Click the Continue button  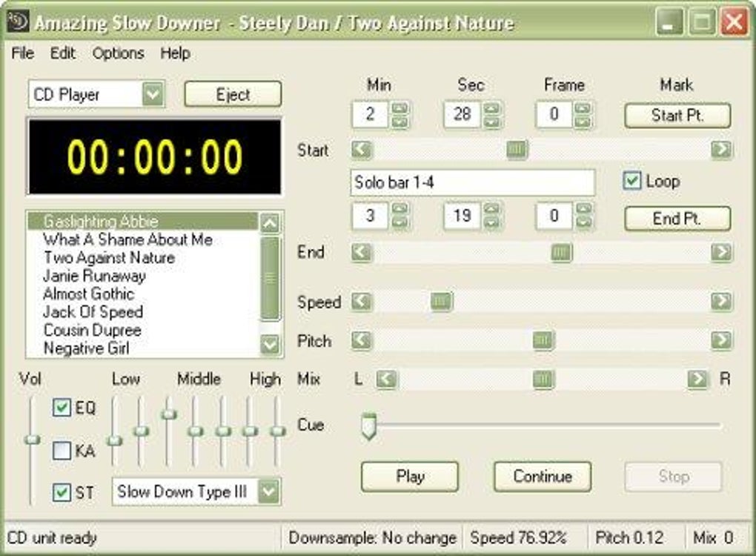[x=543, y=477]
